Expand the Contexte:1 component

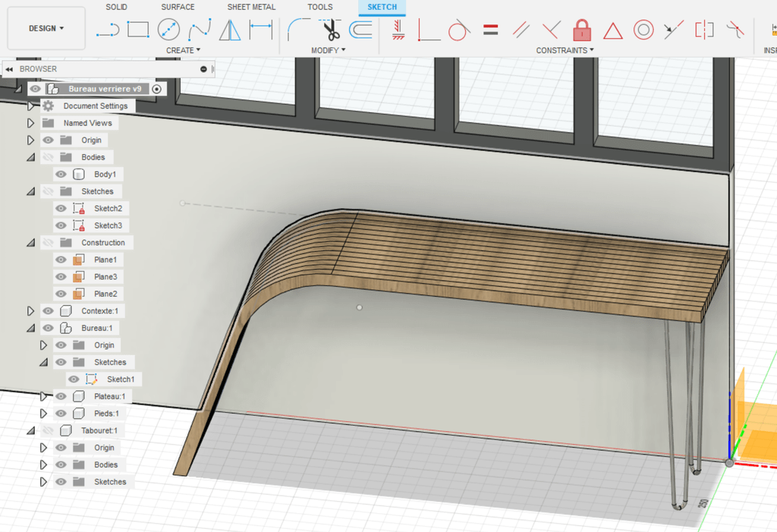(x=30, y=311)
